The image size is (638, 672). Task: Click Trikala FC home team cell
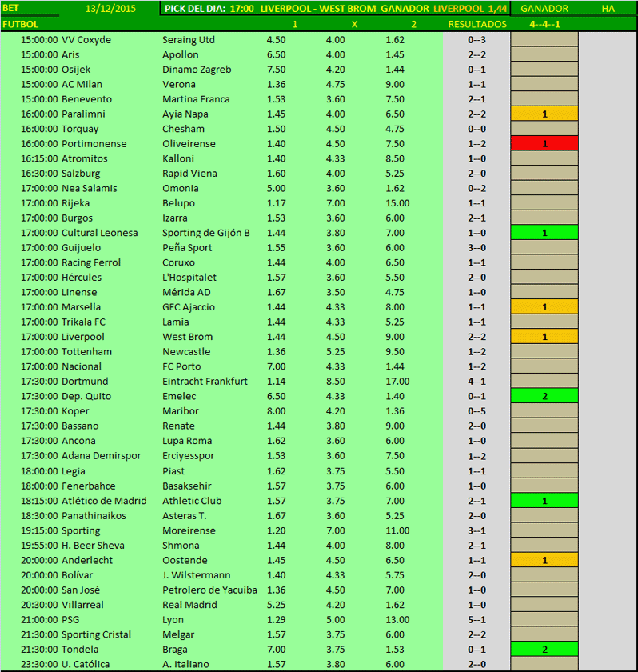tap(83, 322)
